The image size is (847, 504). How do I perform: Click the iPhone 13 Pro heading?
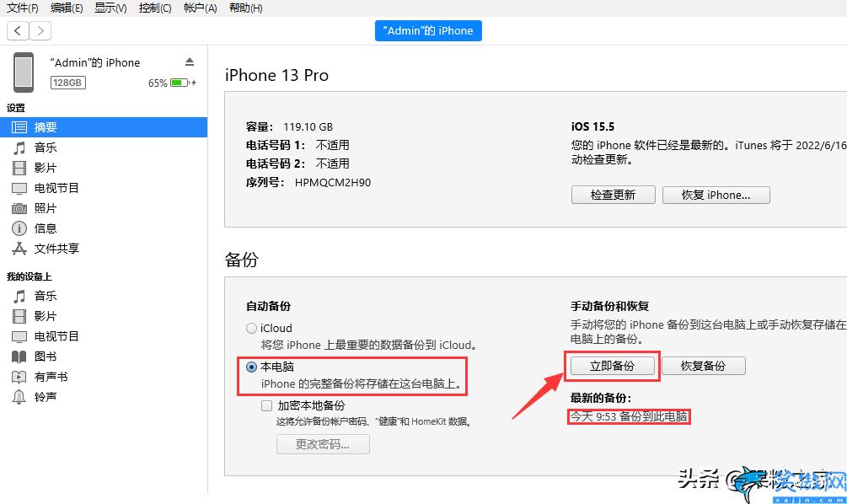(x=276, y=75)
